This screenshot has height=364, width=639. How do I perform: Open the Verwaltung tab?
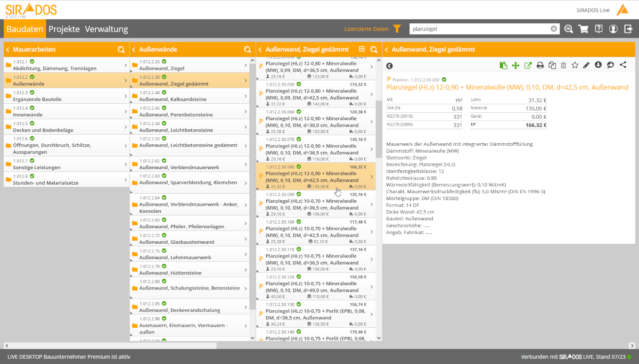[106, 29]
